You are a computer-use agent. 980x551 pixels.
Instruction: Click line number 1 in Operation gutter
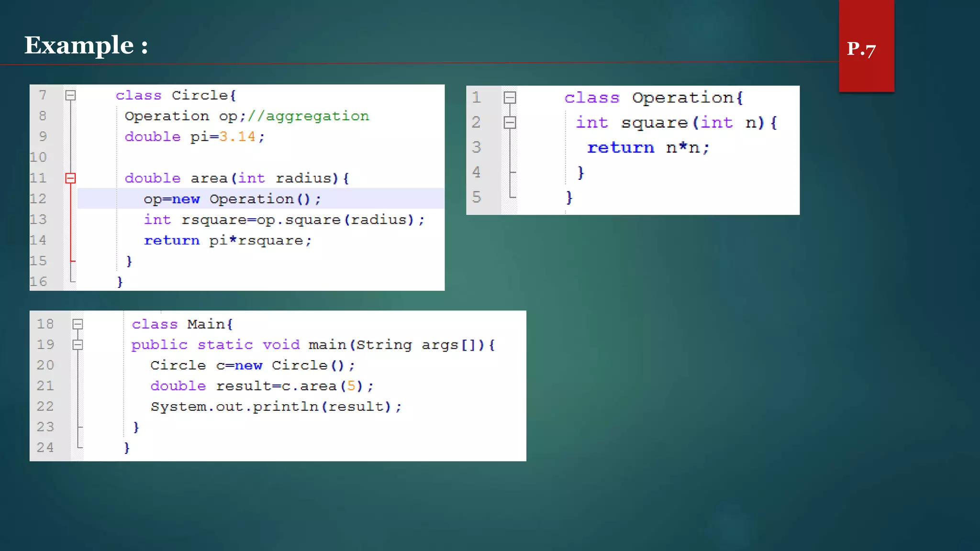click(476, 98)
